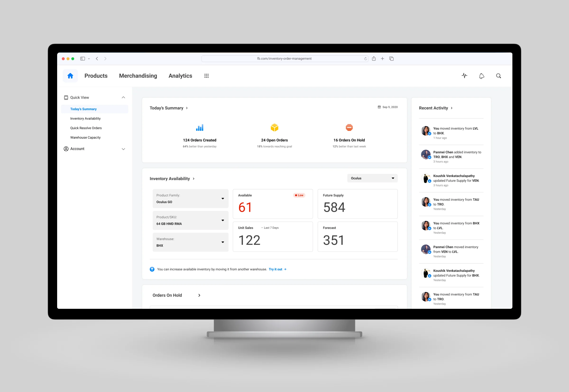Toggle the browser sidebar icon

coord(83,59)
